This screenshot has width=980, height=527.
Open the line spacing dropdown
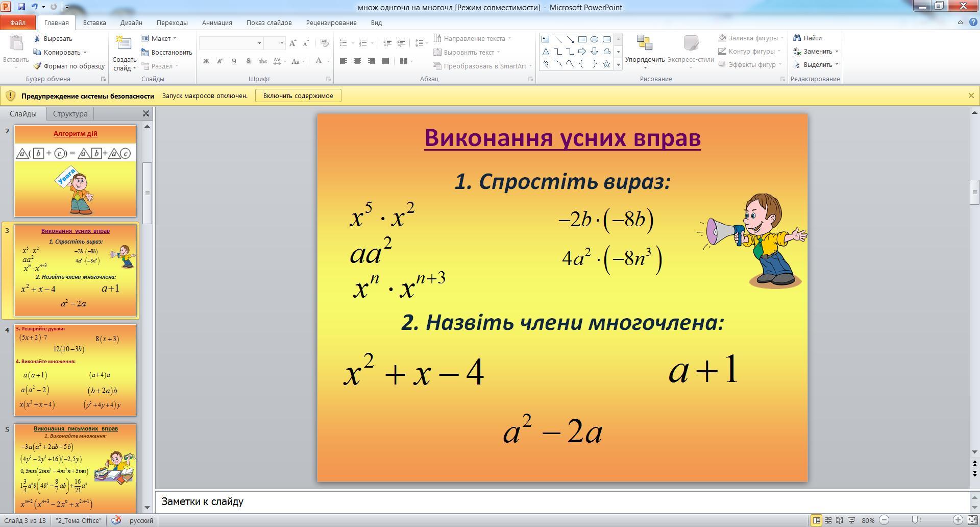tap(421, 43)
